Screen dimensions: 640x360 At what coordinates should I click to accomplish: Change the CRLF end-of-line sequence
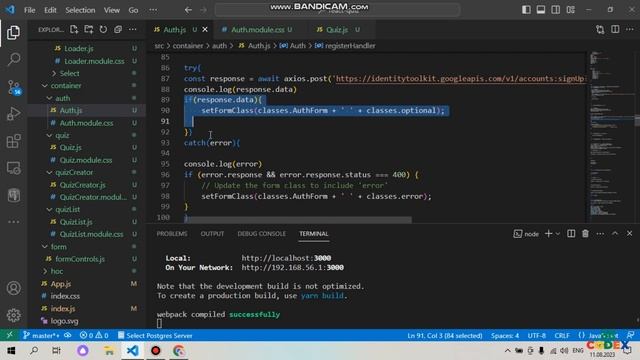coord(562,336)
